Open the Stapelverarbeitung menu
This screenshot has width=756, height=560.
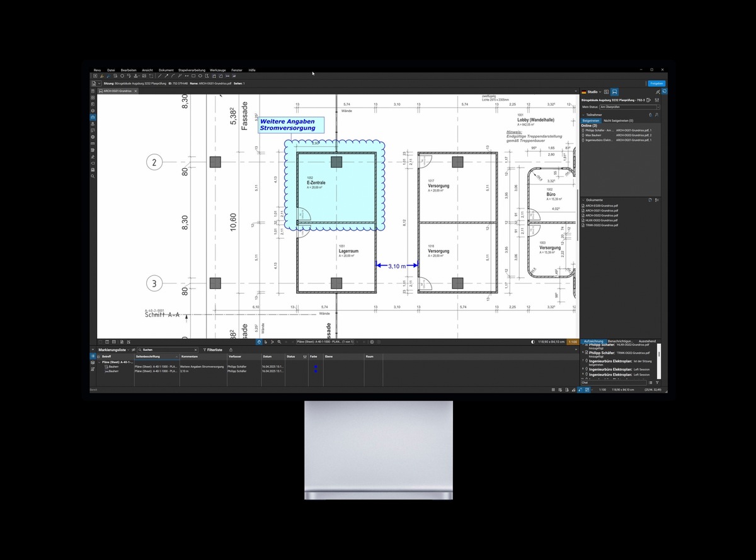[192, 70]
